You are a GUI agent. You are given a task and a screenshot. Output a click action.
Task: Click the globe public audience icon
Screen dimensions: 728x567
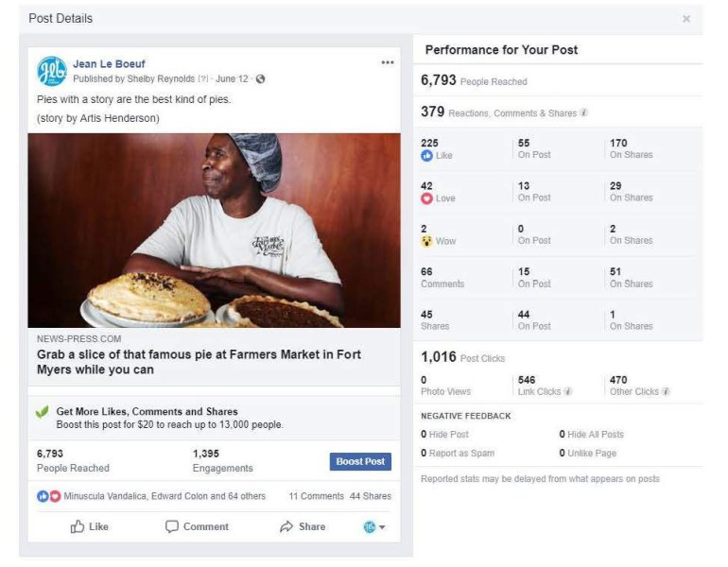coord(261,78)
